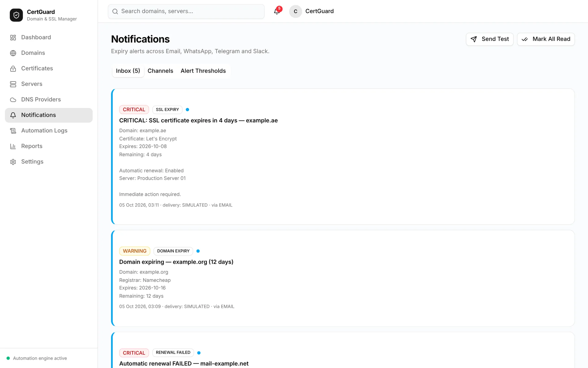Click 'Automation engine active' status text
588x368 pixels.
pyautogui.click(x=40, y=358)
